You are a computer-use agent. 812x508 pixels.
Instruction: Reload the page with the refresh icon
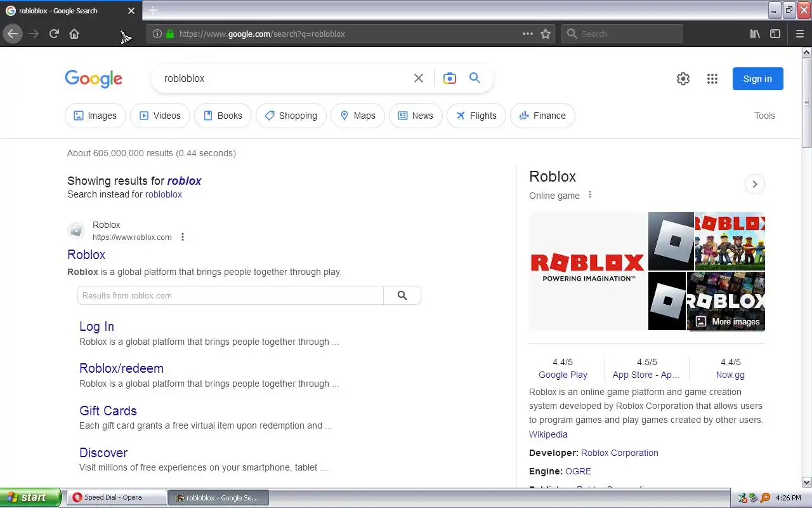[54, 34]
